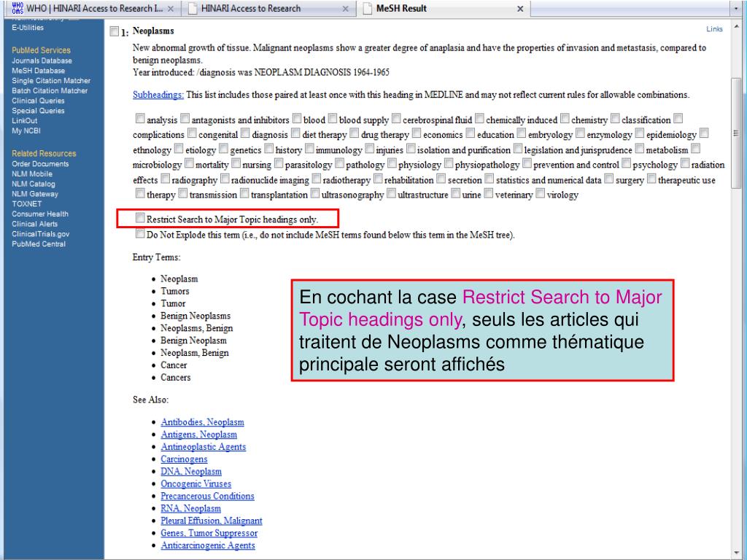Close the MeSH Result tab
Viewport: 747px width, 560px height.
520,9
